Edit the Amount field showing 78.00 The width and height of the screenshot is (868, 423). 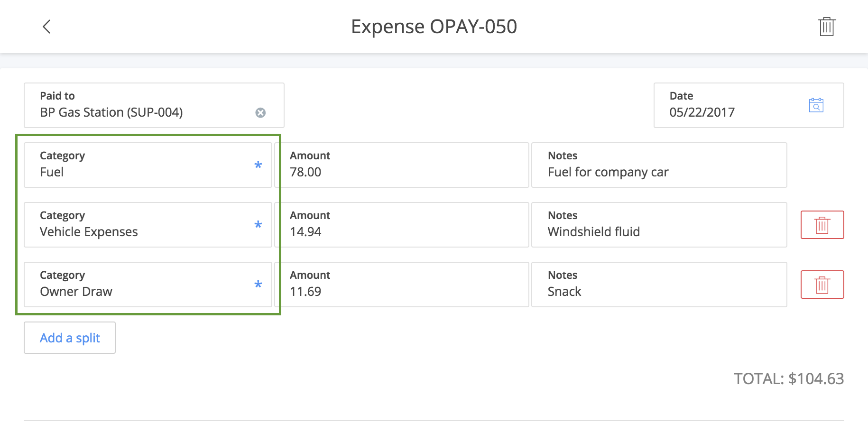click(x=402, y=165)
